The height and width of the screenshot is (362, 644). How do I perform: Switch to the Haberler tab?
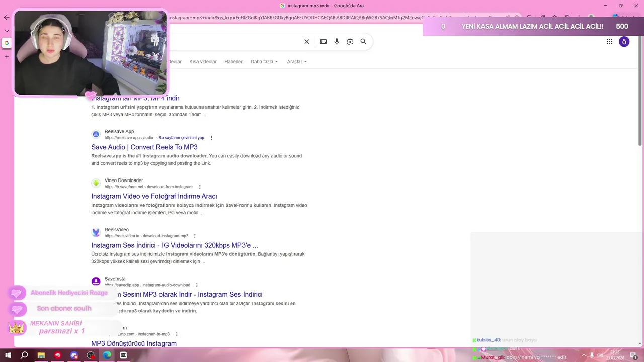(233, 62)
